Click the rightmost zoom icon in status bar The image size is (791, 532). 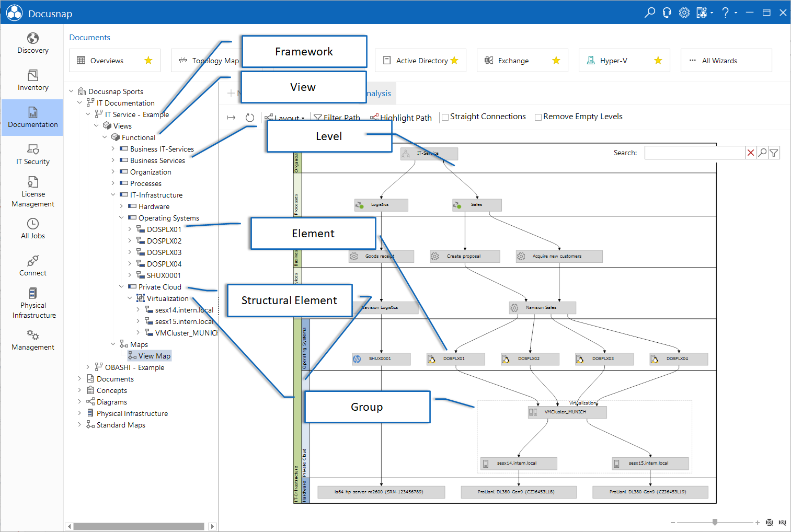point(782,522)
